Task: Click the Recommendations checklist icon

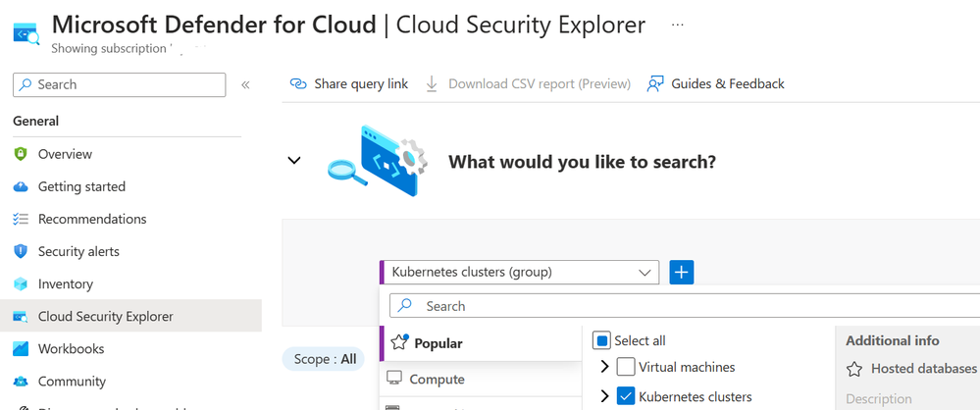Action: coord(21,219)
